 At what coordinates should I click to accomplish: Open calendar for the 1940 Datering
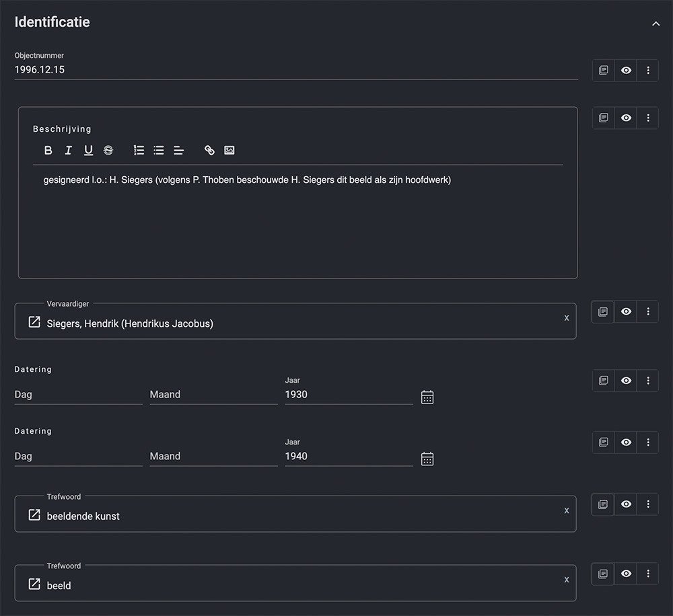tap(427, 459)
